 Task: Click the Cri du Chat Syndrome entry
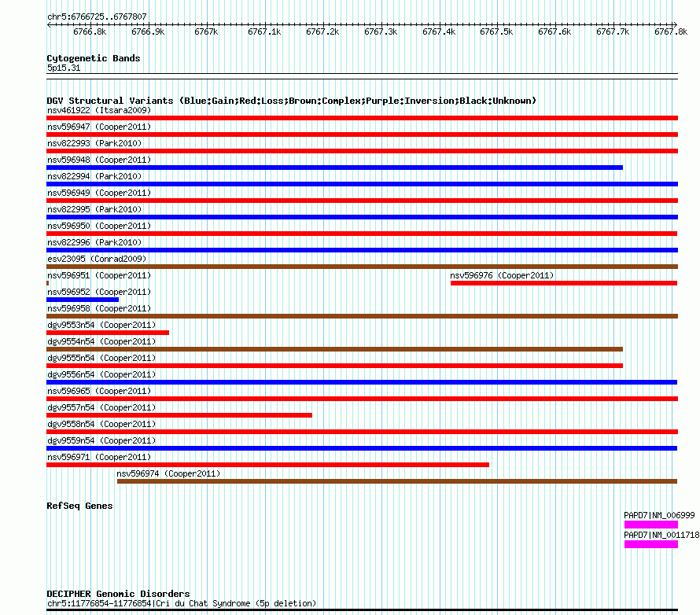coord(181,603)
